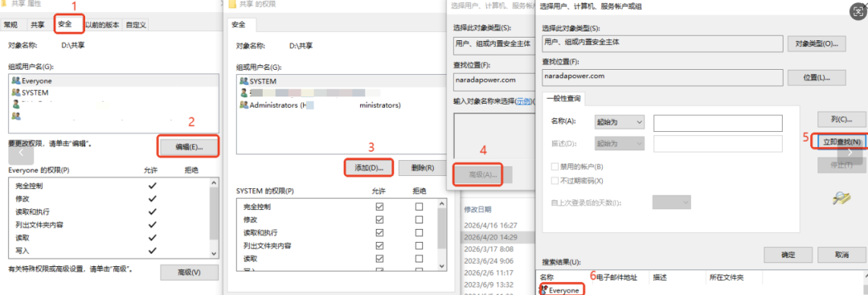Toggle 列出文件夹内容 允许 checkbox
Image resolution: width=868 pixels, height=295 pixels.
tap(379, 246)
